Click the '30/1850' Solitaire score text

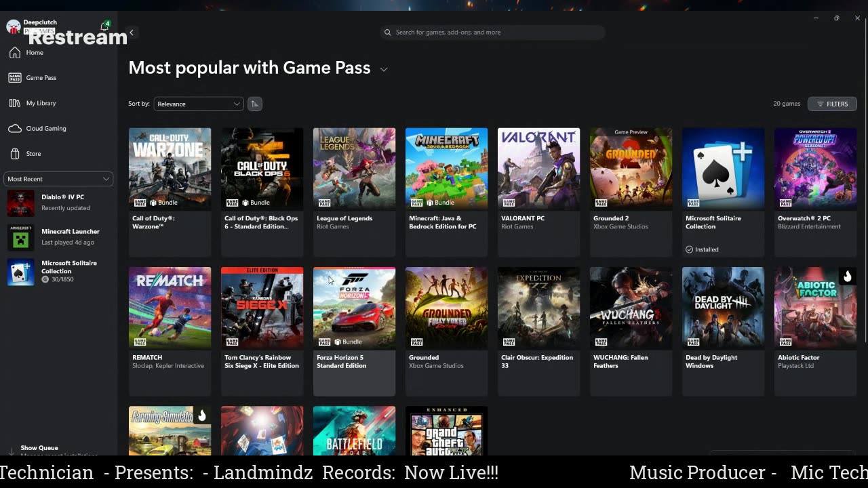pyautogui.click(x=62, y=279)
